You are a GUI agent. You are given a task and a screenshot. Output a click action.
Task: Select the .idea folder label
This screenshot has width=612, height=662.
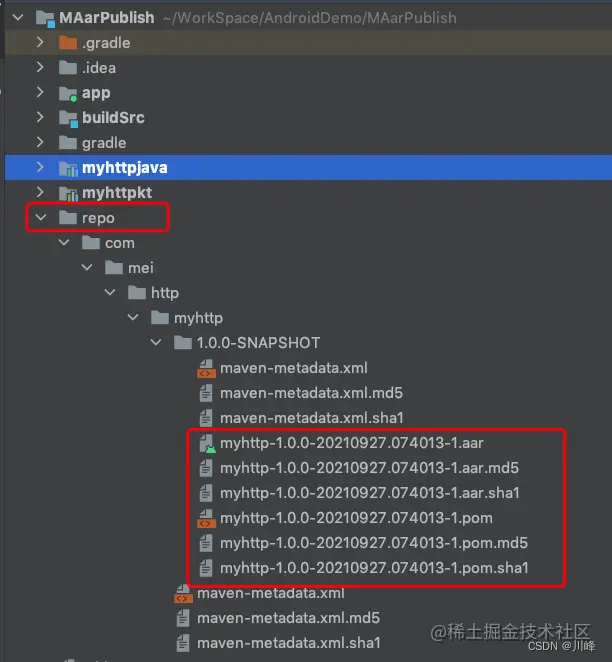pos(99,68)
